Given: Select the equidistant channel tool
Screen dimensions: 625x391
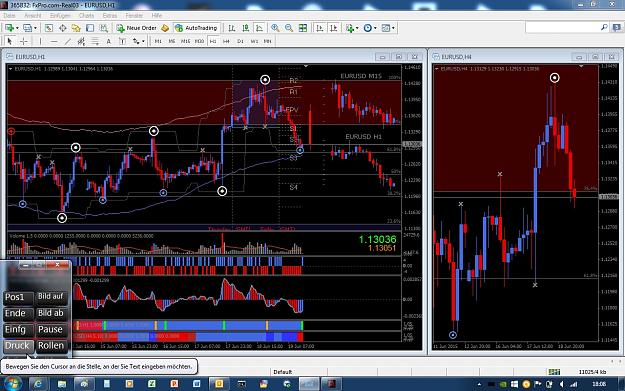Looking at the screenshot, I should tap(81, 41).
